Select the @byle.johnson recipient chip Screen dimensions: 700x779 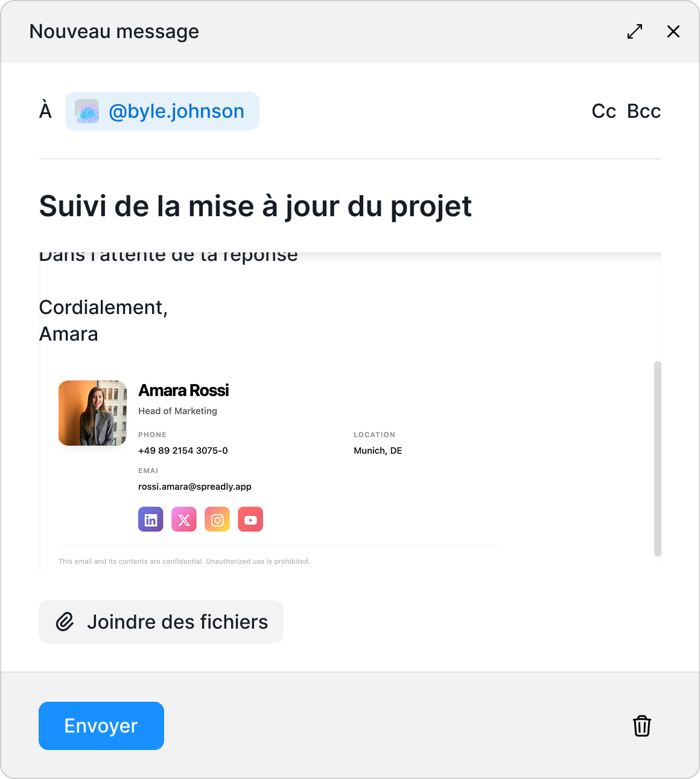pos(176,112)
